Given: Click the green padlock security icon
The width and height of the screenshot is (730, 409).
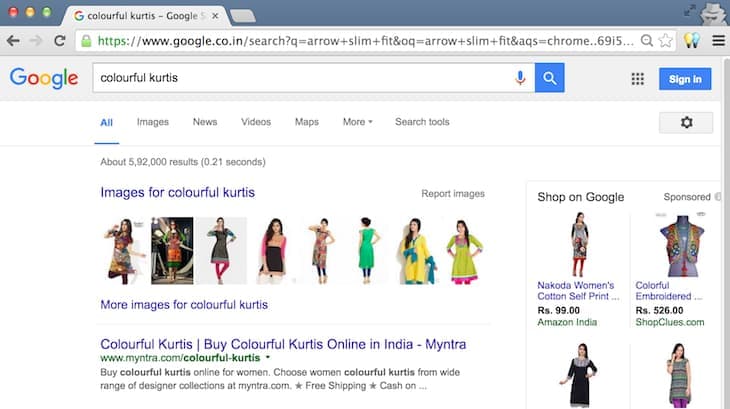Looking at the screenshot, I should click(x=86, y=41).
